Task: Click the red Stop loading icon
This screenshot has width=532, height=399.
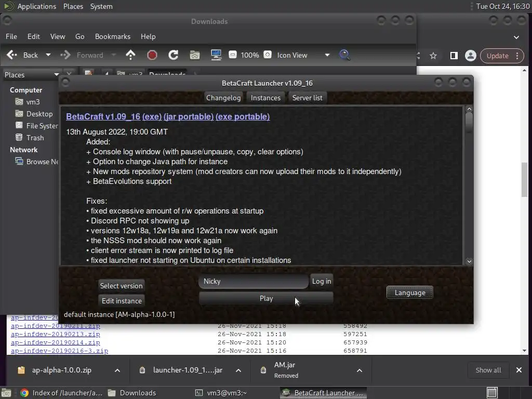Action: (152, 55)
